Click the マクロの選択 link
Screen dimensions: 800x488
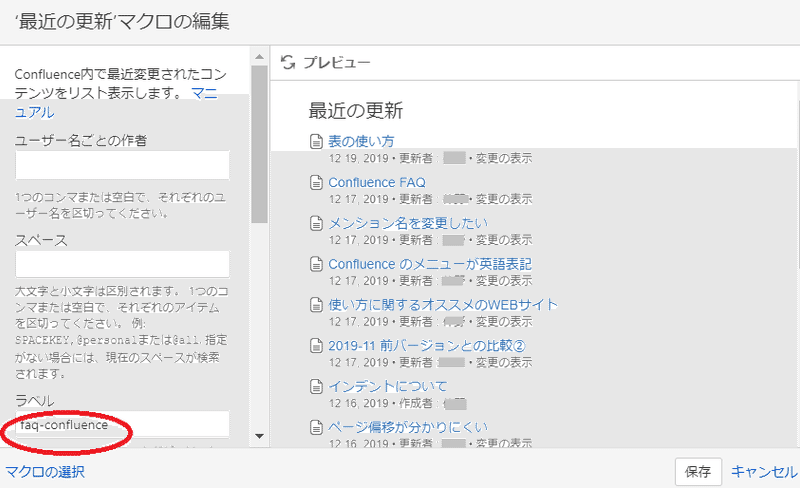[45, 472]
